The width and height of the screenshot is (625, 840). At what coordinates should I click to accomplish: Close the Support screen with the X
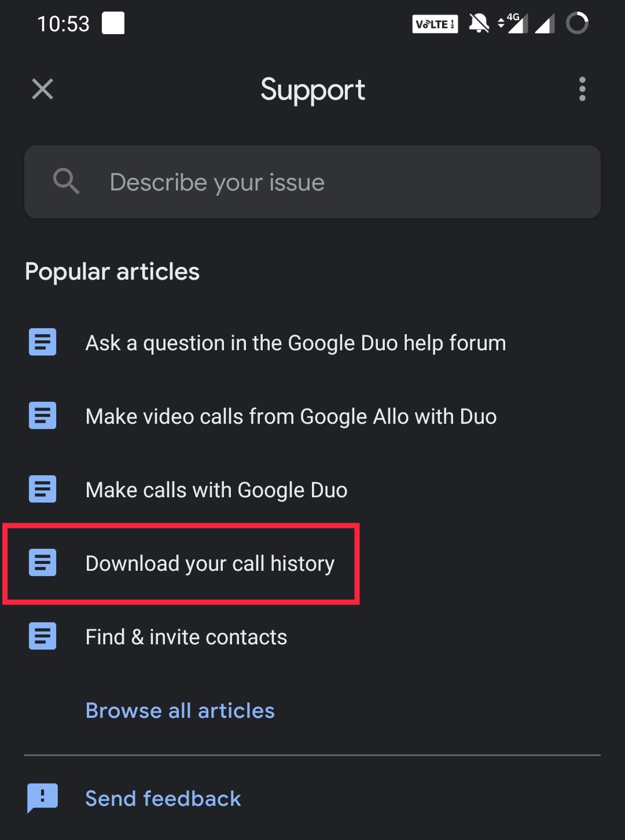tap(42, 89)
